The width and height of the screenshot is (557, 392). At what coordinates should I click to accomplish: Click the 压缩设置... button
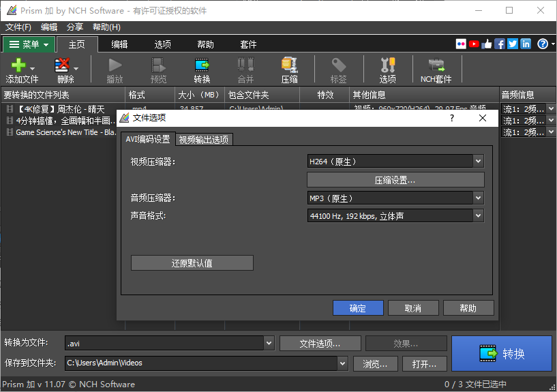pos(395,180)
